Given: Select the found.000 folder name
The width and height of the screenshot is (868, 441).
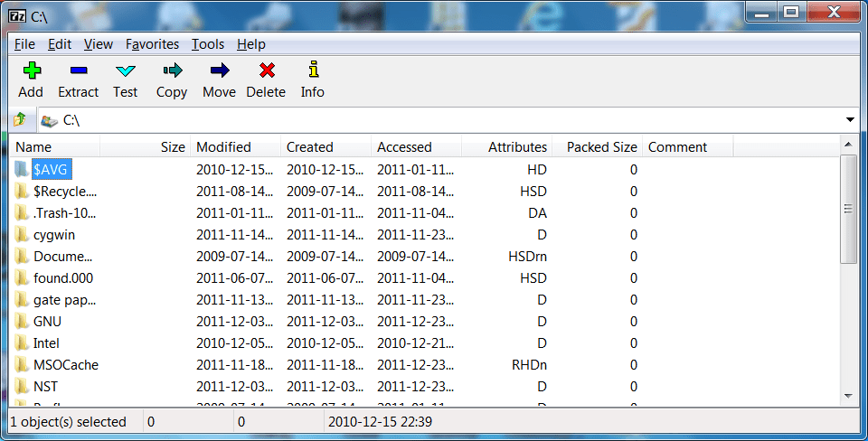Looking at the screenshot, I should coord(63,277).
